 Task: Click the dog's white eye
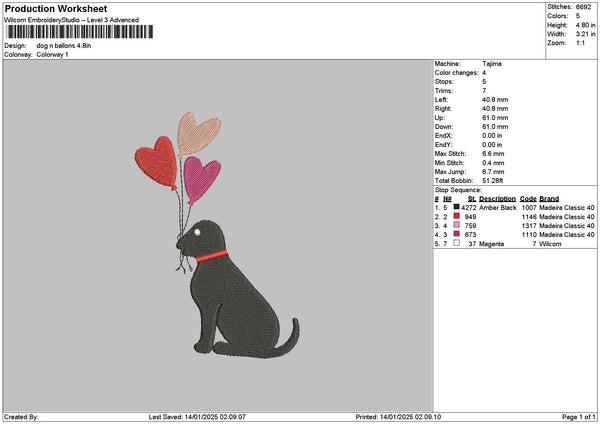[x=197, y=232]
